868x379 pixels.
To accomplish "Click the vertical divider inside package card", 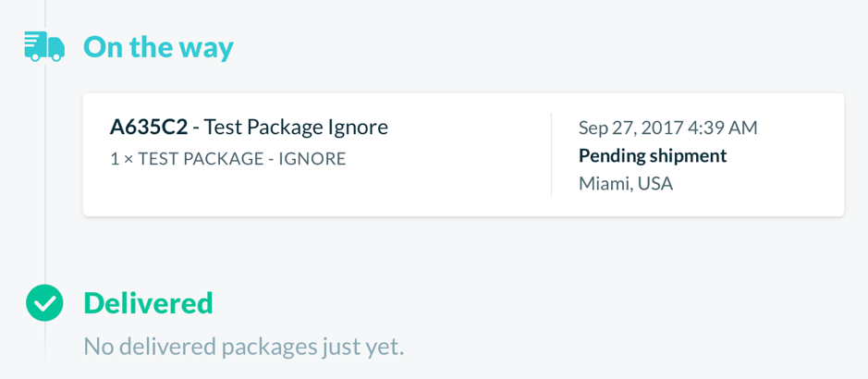I will tap(551, 154).
